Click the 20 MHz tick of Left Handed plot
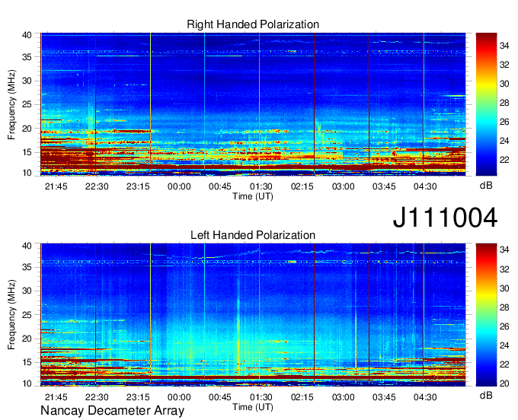Screen dimensions: 518x420 [x=27, y=339]
